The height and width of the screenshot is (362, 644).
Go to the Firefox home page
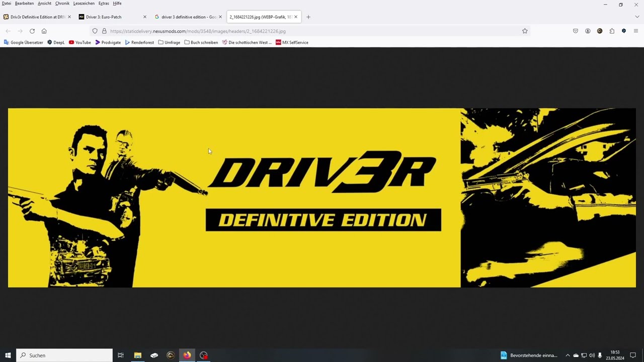44,31
